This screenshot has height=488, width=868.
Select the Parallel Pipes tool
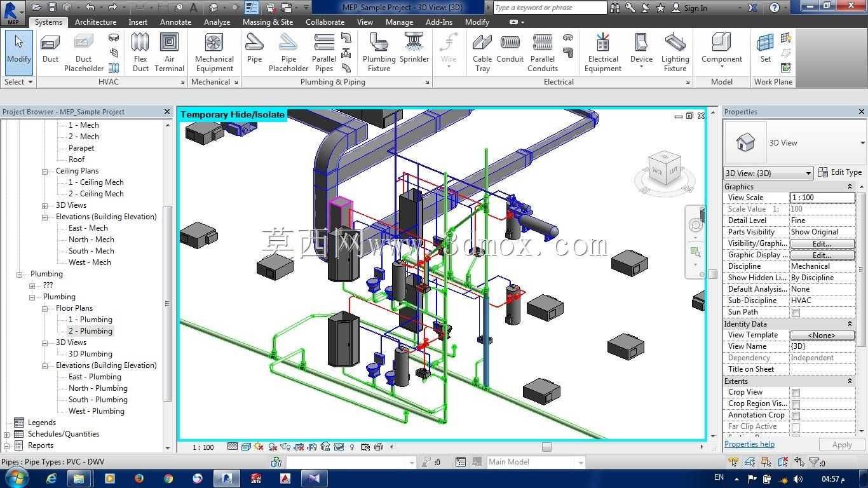click(324, 52)
